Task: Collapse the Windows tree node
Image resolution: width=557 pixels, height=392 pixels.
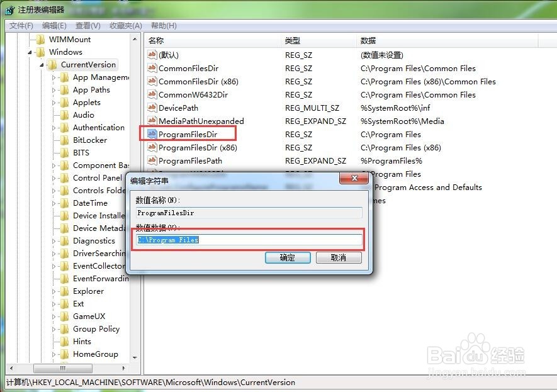Action: point(30,53)
